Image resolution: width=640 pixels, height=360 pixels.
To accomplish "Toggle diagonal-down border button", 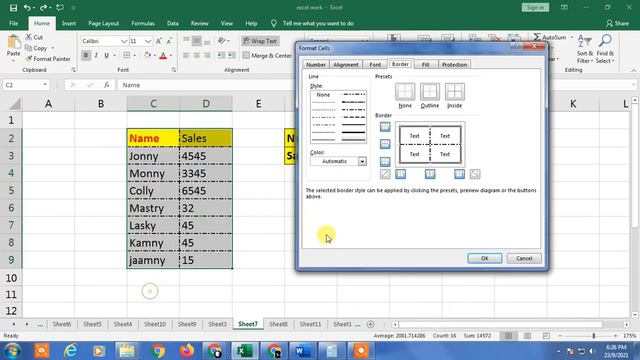I will [x=475, y=174].
